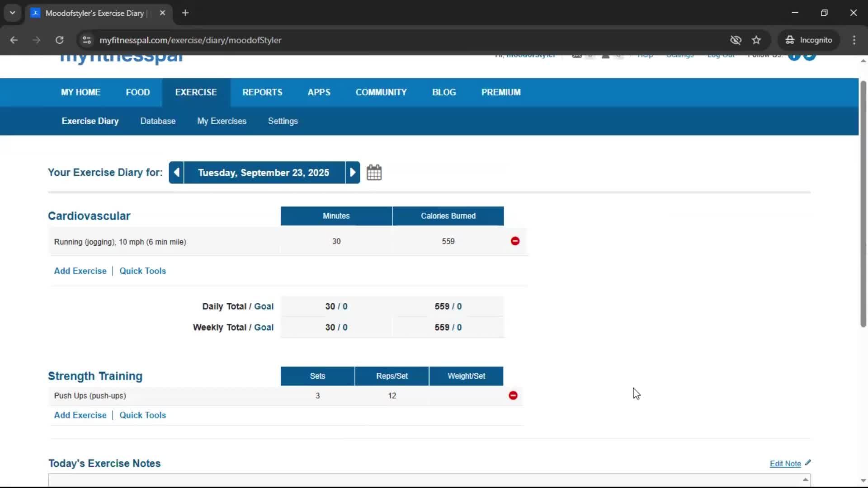Click the Reps/Set column header

click(392, 376)
